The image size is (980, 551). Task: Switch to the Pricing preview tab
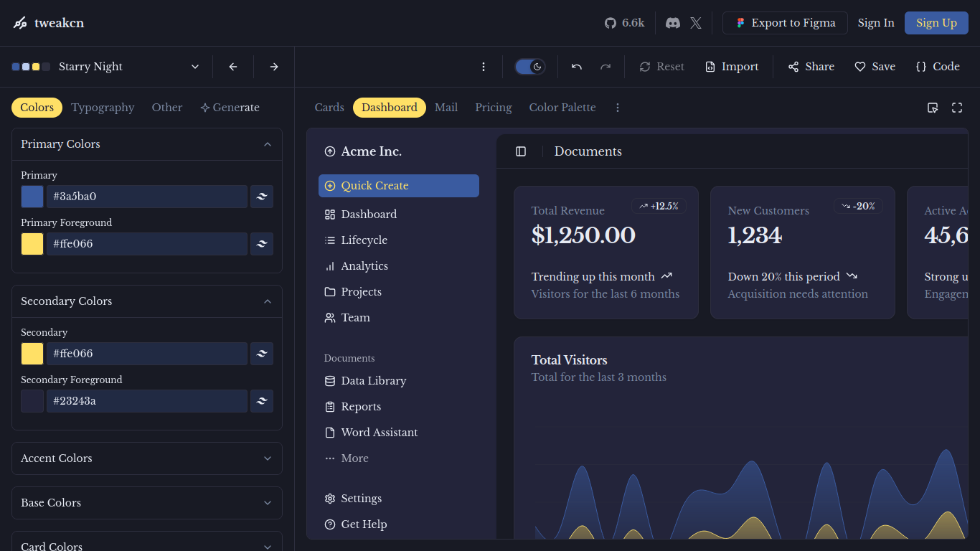click(x=494, y=108)
